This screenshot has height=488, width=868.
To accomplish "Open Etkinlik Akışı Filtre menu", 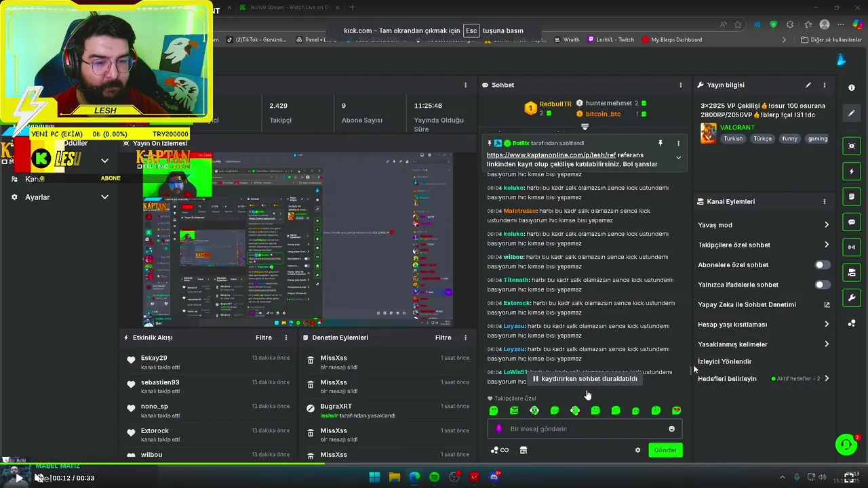I will (x=264, y=338).
